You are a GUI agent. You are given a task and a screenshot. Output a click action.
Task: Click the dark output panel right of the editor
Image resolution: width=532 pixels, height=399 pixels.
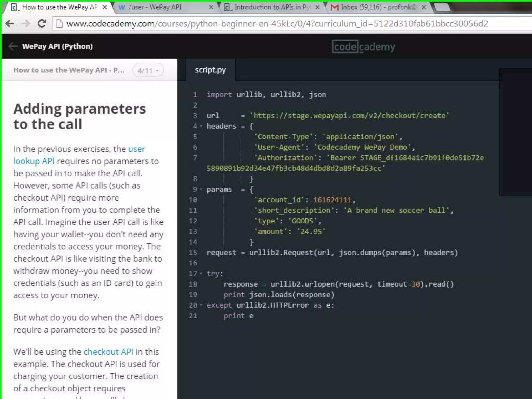click(x=515, y=132)
